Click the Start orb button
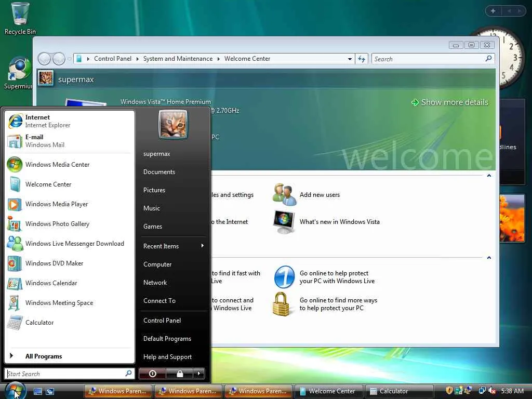The image size is (532, 399). coord(15,390)
